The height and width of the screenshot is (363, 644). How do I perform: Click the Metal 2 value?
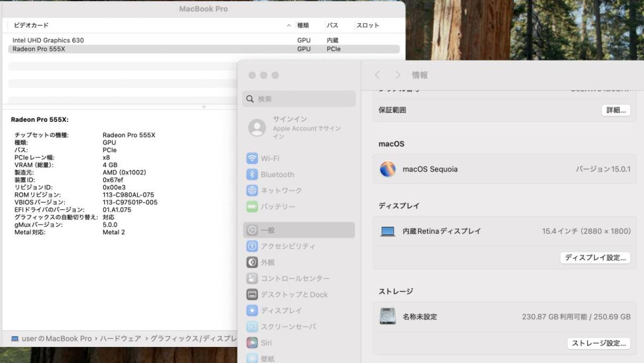(x=114, y=233)
